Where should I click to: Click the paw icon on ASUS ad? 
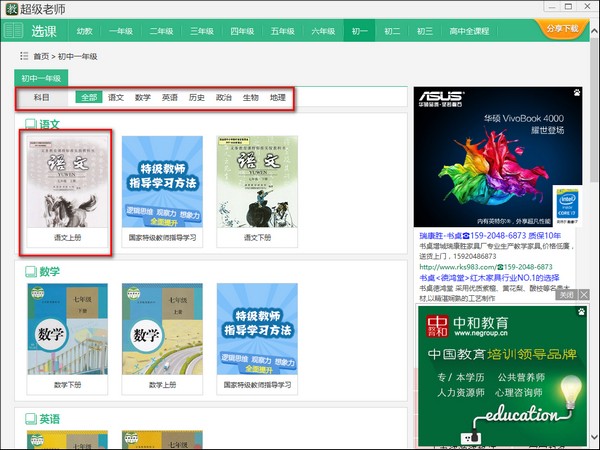(x=577, y=92)
